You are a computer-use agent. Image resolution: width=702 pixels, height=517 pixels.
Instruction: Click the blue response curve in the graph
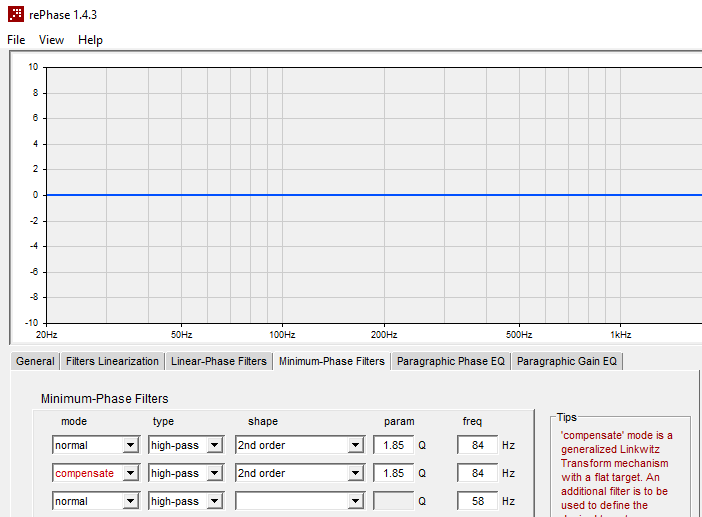coord(374,195)
